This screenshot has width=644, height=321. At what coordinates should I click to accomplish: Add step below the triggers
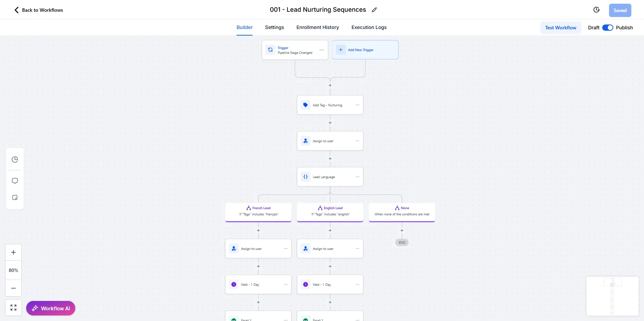tap(330, 85)
